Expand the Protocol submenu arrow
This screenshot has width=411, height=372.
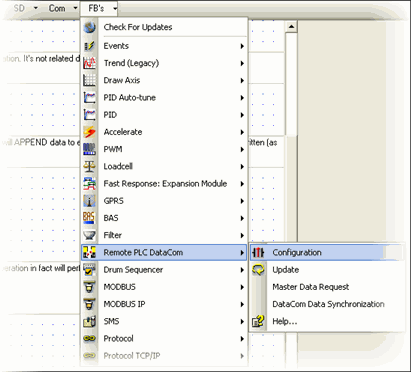(x=242, y=339)
